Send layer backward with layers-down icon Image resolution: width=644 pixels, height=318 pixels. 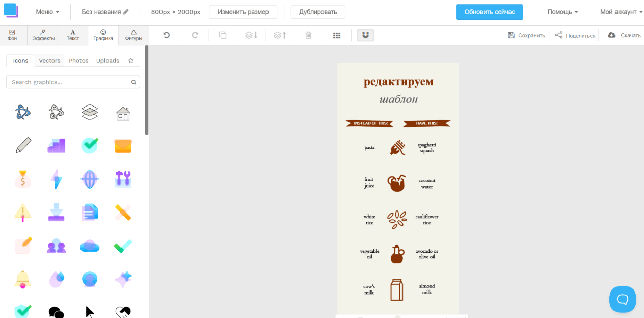[x=252, y=35]
